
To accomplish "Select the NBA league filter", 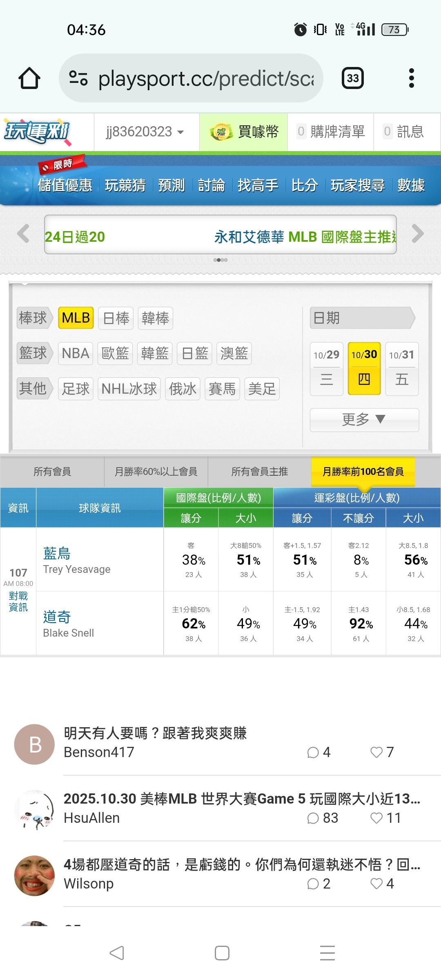I will coord(76,353).
